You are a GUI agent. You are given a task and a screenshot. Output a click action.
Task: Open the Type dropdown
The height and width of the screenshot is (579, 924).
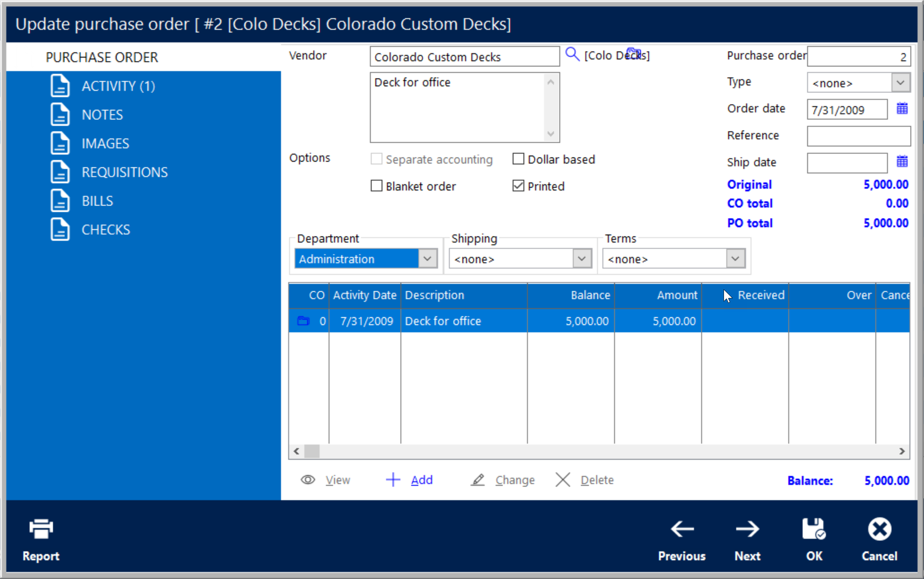tap(900, 83)
